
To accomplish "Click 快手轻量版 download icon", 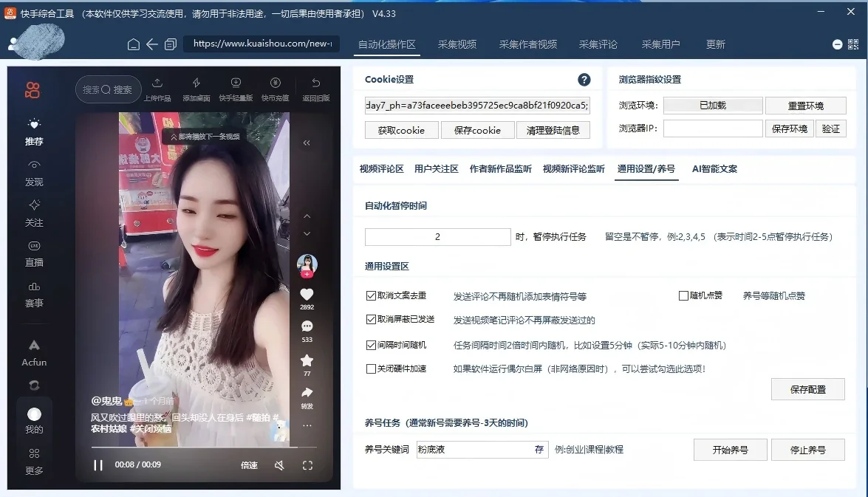I will pyautogui.click(x=236, y=89).
